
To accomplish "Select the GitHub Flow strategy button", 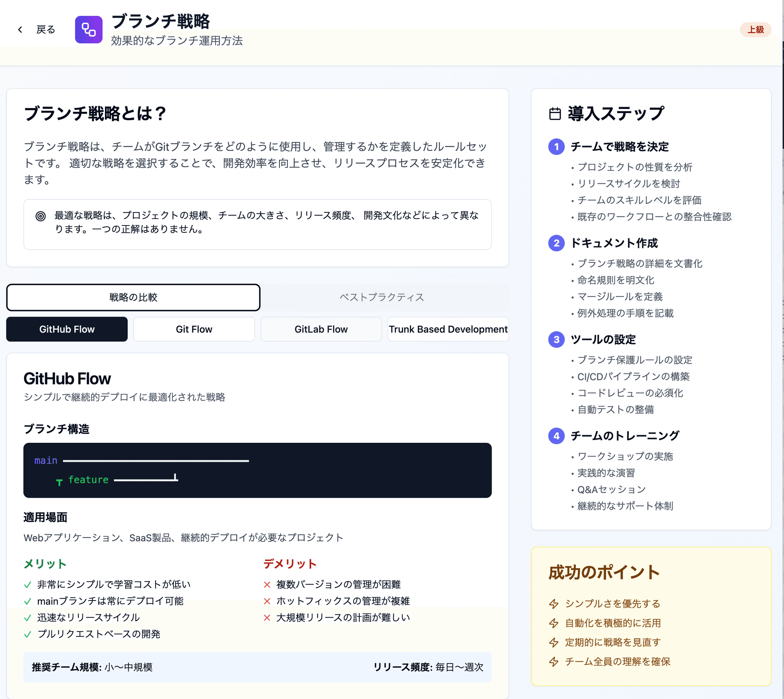I will [x=67, y=329].
